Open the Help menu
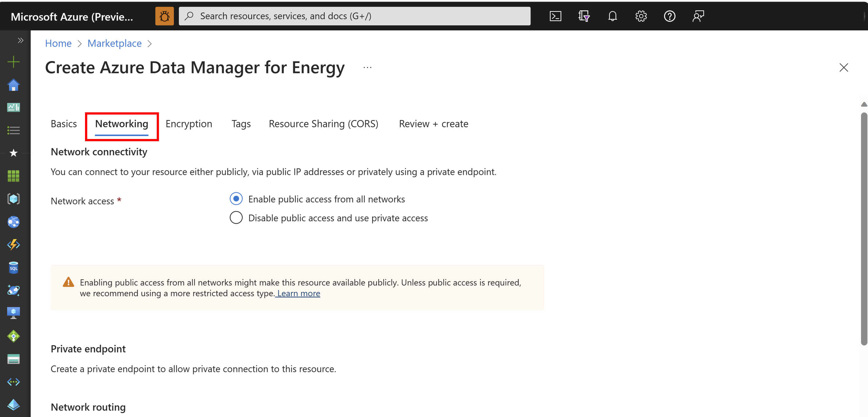 tap(670, 16)
